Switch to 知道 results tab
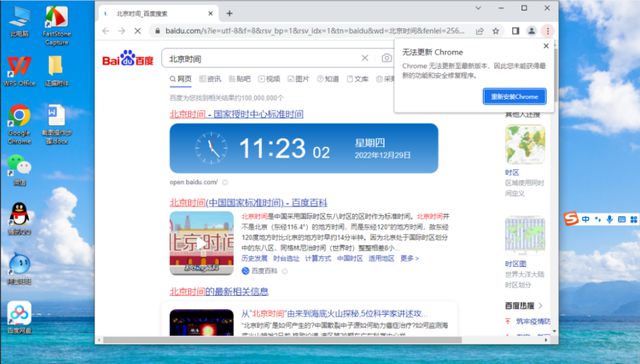 click(328, 79)
